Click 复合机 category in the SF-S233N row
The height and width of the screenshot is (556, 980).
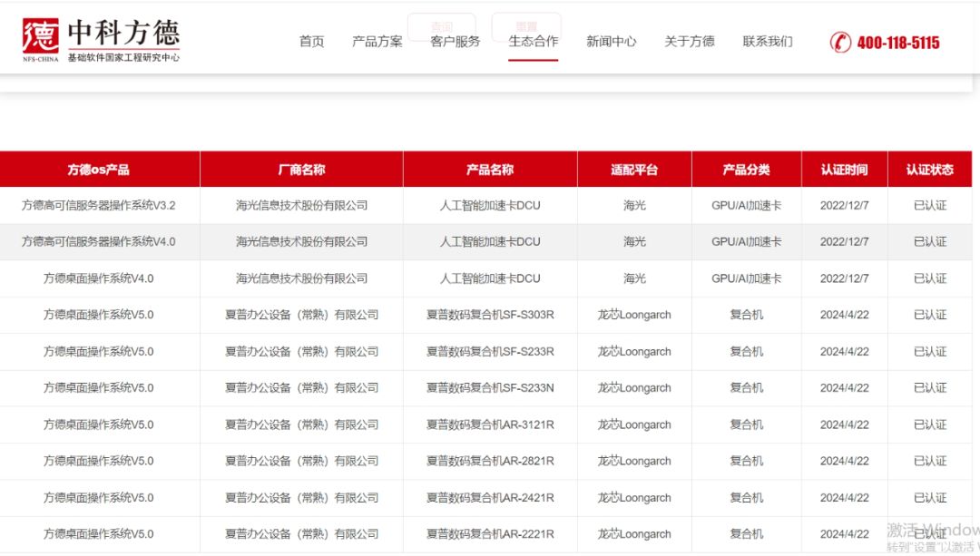tap(746, 387)
